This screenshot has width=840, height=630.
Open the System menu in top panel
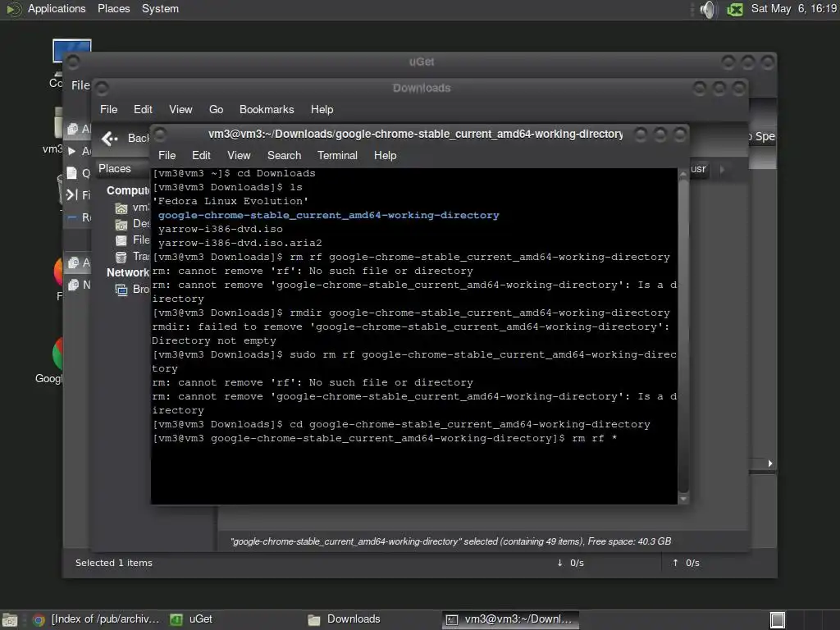pos(160,8)
